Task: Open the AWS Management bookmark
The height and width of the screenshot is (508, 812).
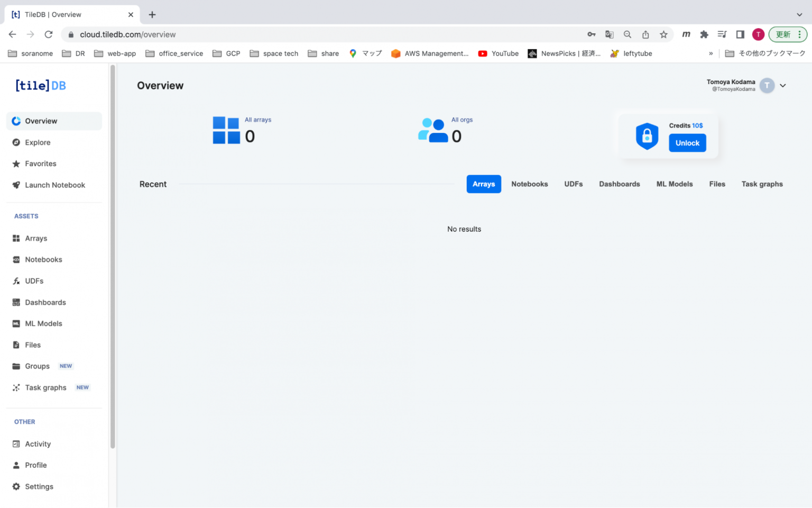Action: coord(430,53)
